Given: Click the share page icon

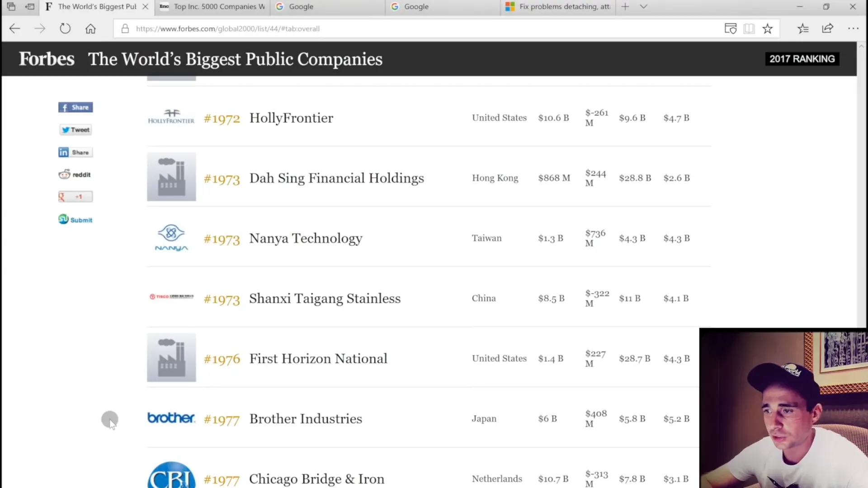Looking at the screenshot, I should tap(827, 29).
